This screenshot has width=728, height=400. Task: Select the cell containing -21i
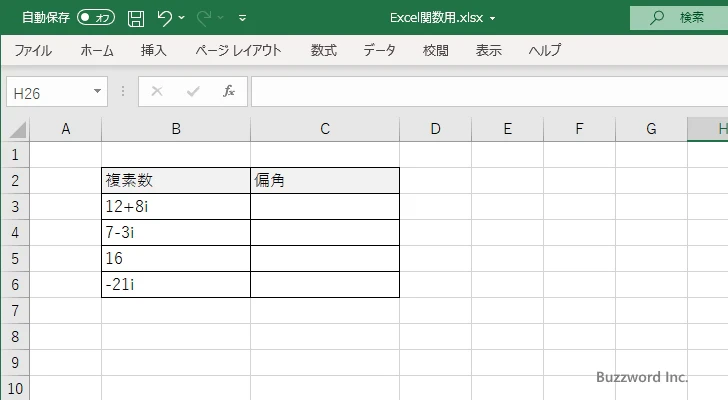pos(176,284)
